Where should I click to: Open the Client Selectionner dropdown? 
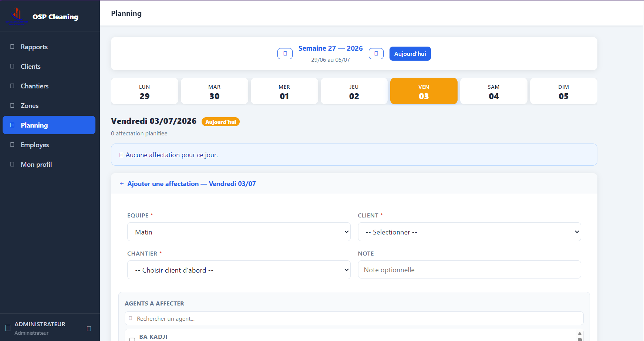(469, 232)
